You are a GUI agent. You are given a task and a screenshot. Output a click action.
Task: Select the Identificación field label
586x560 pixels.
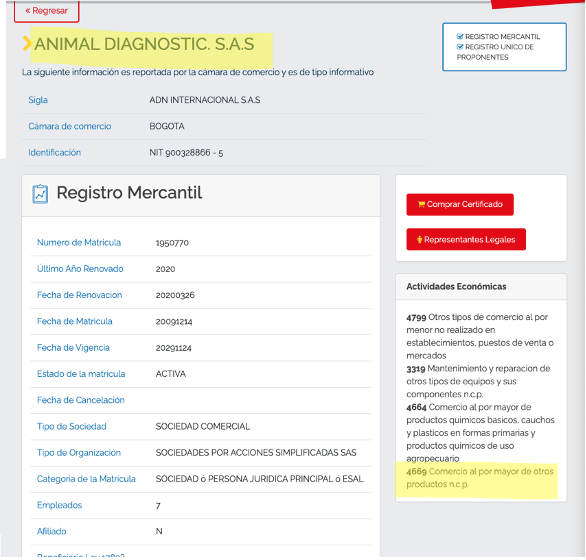tap(55, 153)
